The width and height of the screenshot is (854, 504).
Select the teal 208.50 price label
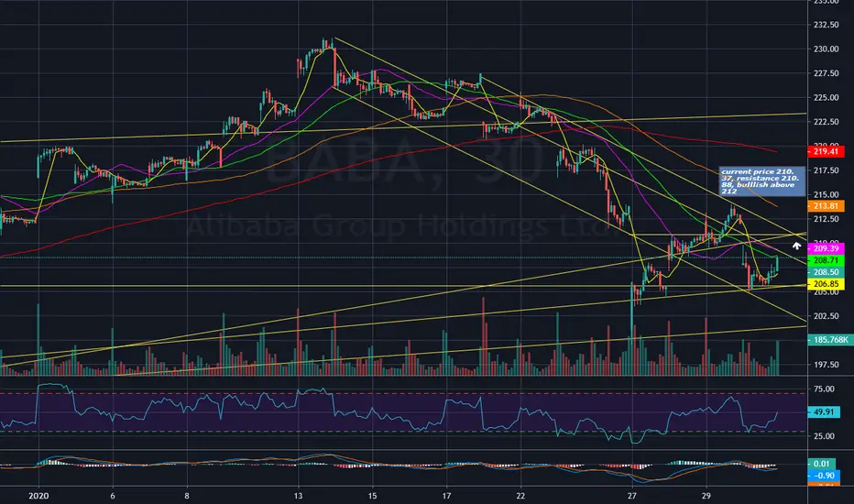tap(826, 272)
